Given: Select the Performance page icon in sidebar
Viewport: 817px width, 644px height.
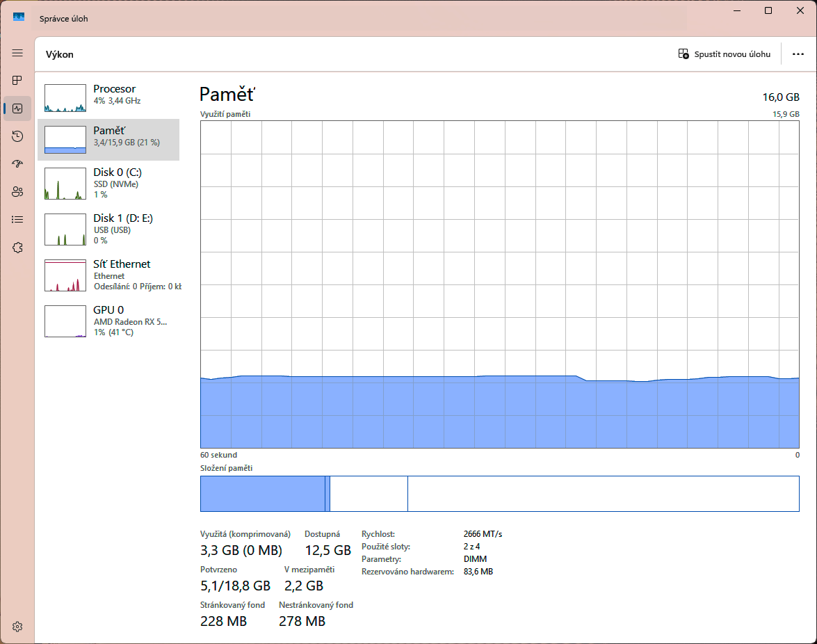Looking at the screenshot, I should tap(17, 108).
